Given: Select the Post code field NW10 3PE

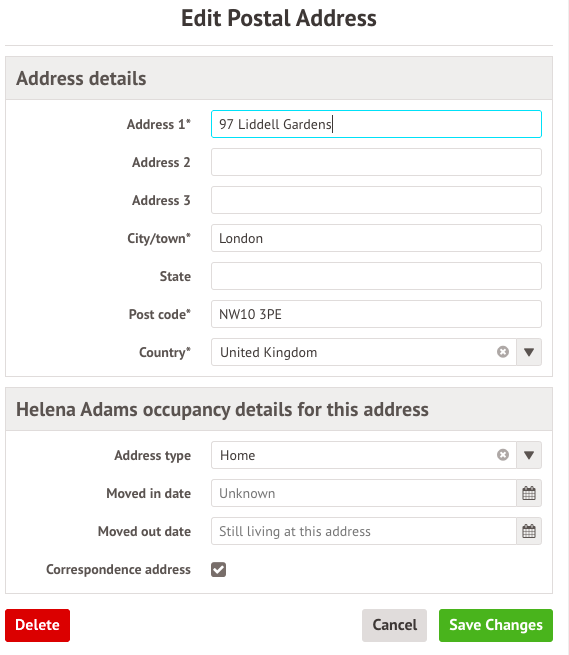Looking at the screenshot, I should [376, 314].
